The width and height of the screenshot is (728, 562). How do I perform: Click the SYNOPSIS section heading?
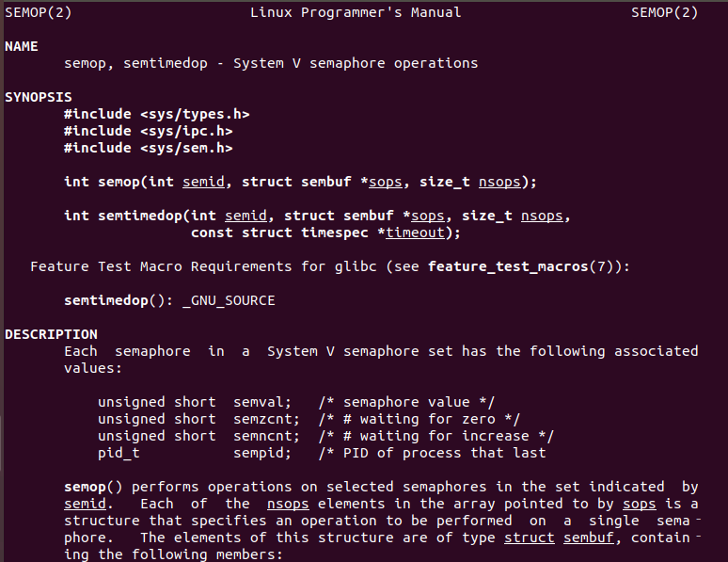pos(39,97)
